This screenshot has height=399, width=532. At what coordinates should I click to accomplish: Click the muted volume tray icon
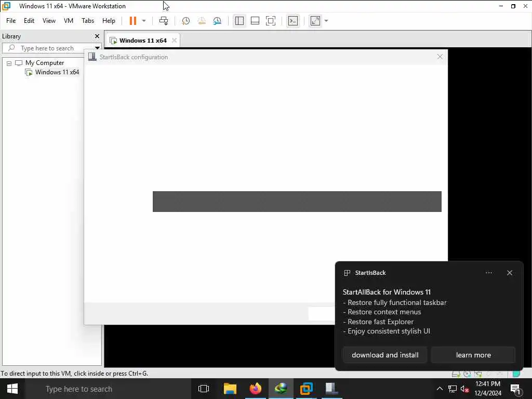pos(464,389)
